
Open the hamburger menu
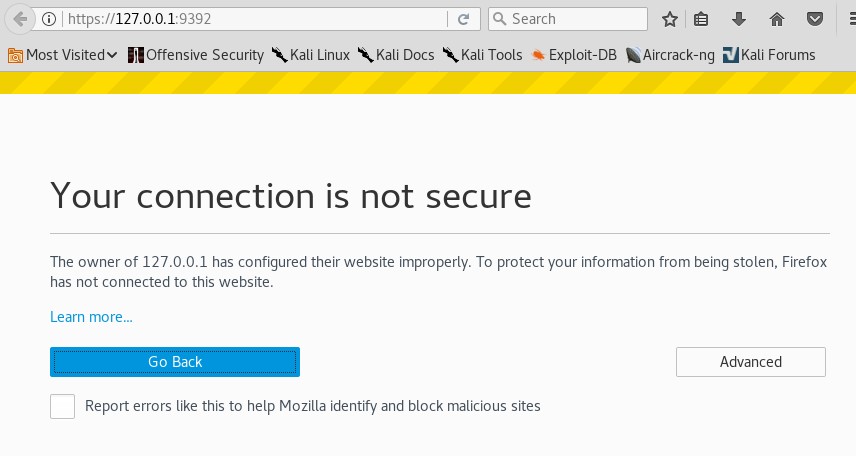click(x=848, y=19)
